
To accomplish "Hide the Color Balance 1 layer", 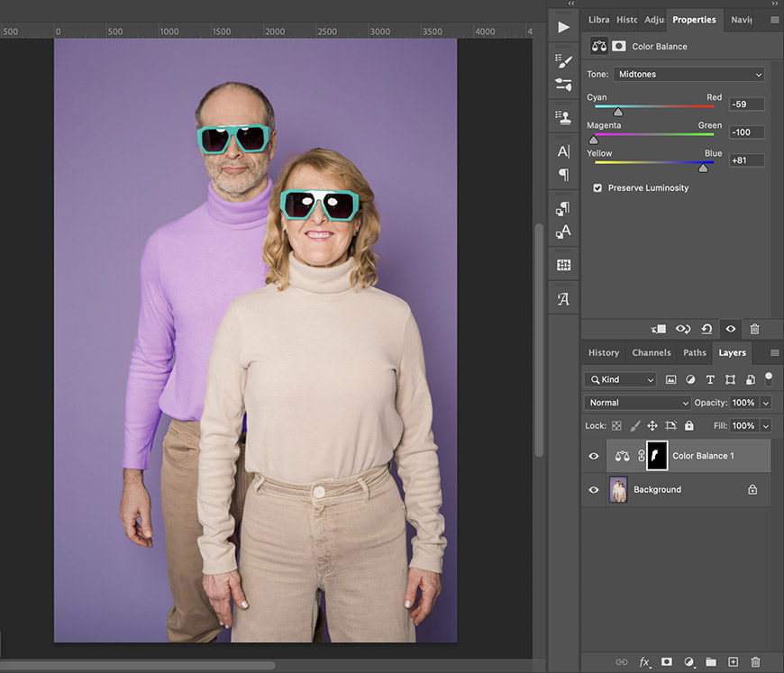I will coord(594,456).
